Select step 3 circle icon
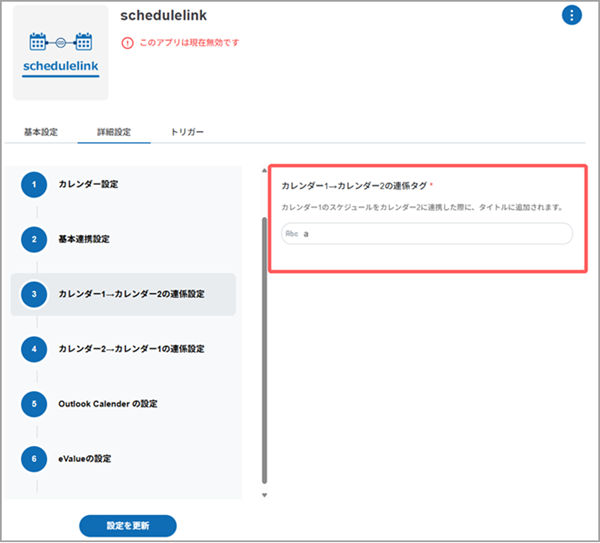This screenshot has height=543, width=600. 35,294
